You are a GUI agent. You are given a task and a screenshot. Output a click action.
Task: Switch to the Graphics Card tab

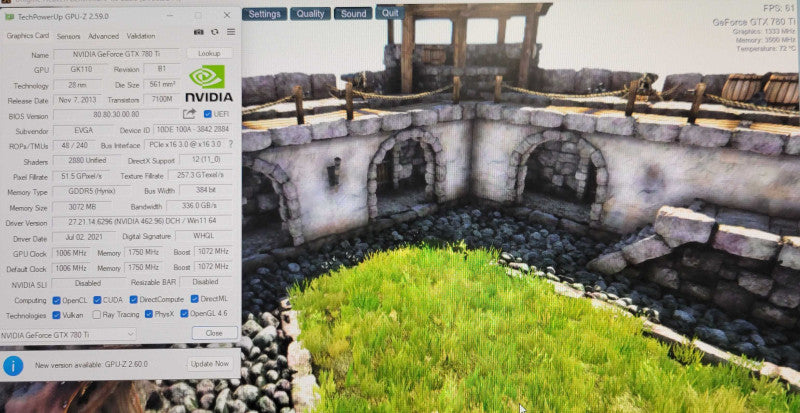28,36
